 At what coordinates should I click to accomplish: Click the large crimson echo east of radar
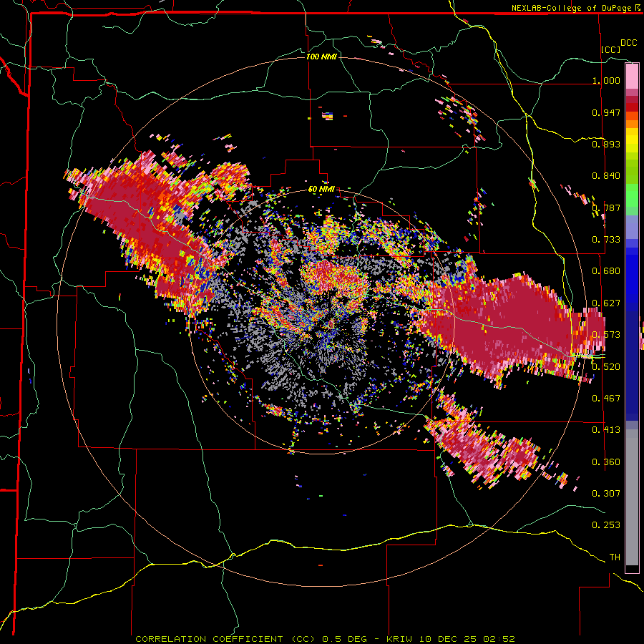[x=509, y=324]
